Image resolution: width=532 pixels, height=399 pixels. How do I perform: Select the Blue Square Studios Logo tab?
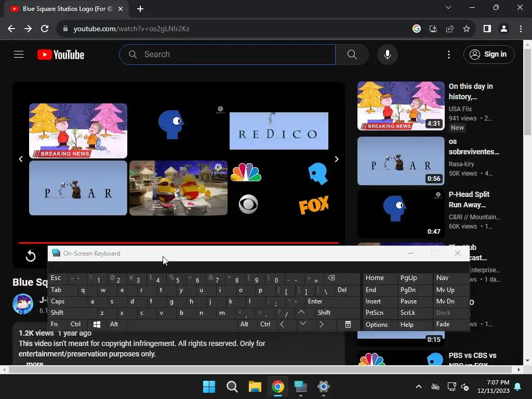pos(66,9)
